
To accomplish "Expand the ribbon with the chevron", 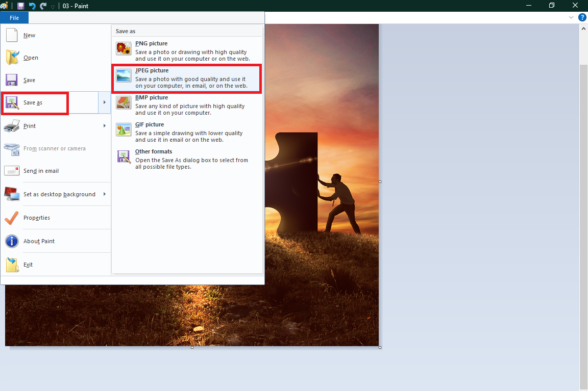I will coord(571,17).
